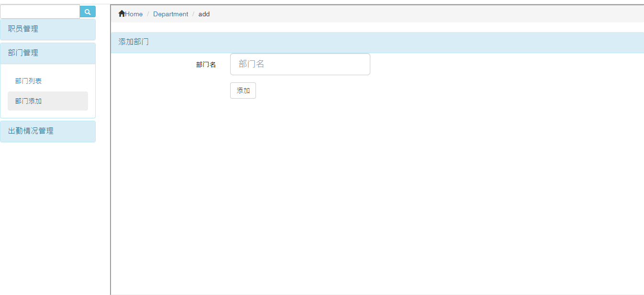Select the 部门添加 menu item

[x=29, y=102]
